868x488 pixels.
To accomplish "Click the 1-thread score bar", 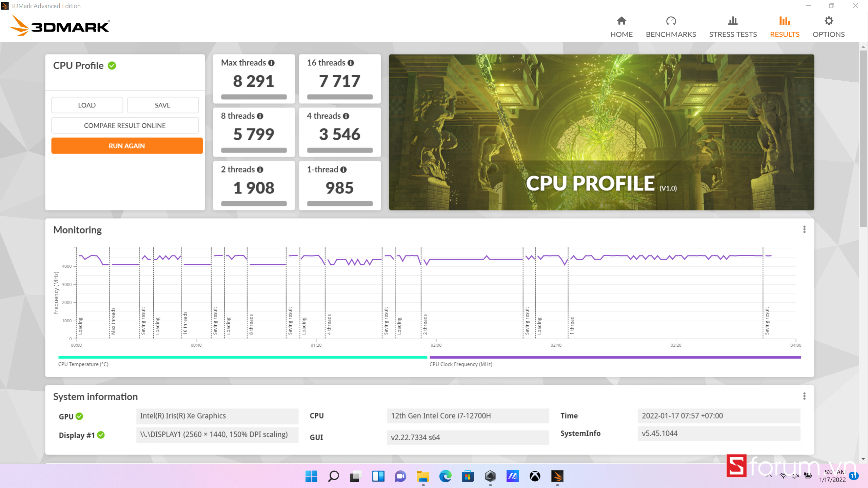I will pos(340,204).
